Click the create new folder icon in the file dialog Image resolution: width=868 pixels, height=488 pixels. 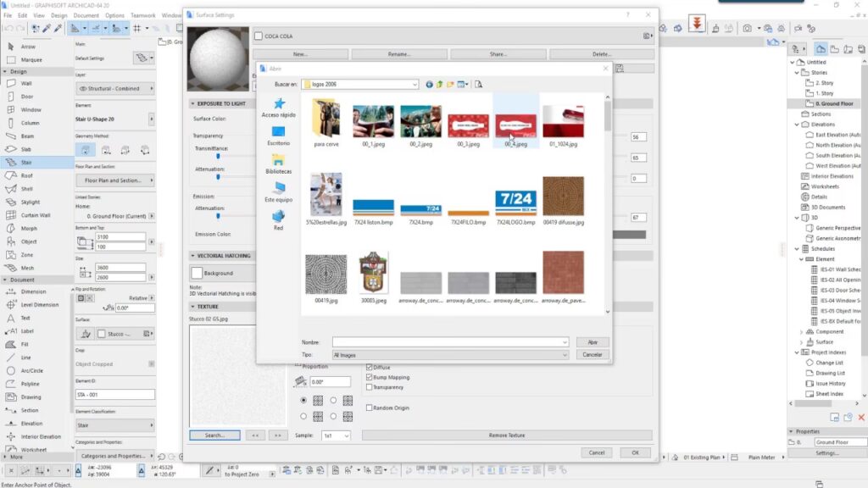click(x=451, y=85)
